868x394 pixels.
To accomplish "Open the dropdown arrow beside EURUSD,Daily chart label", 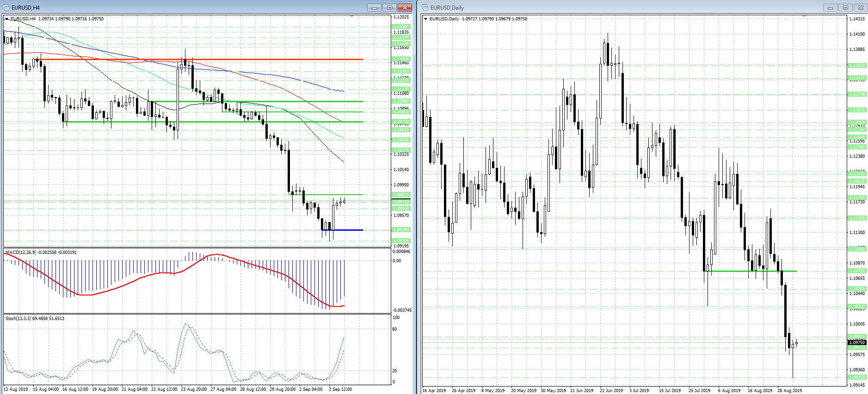I will point(426,19).
